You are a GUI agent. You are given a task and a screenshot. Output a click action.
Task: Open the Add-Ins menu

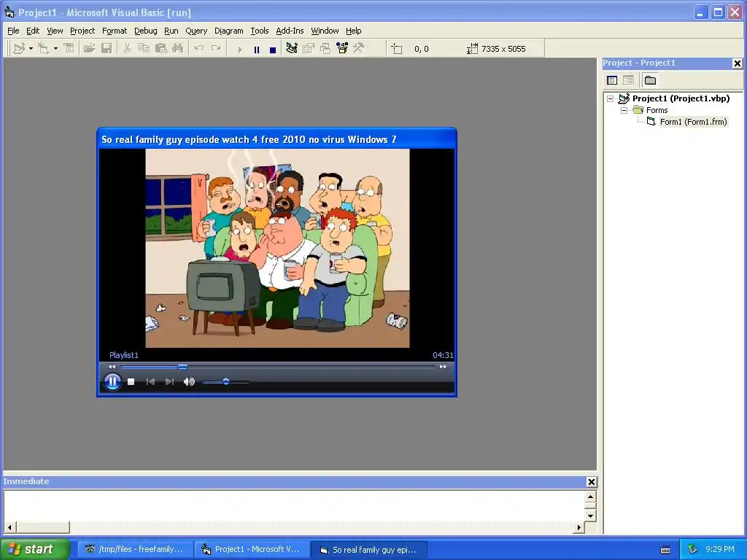290,31
